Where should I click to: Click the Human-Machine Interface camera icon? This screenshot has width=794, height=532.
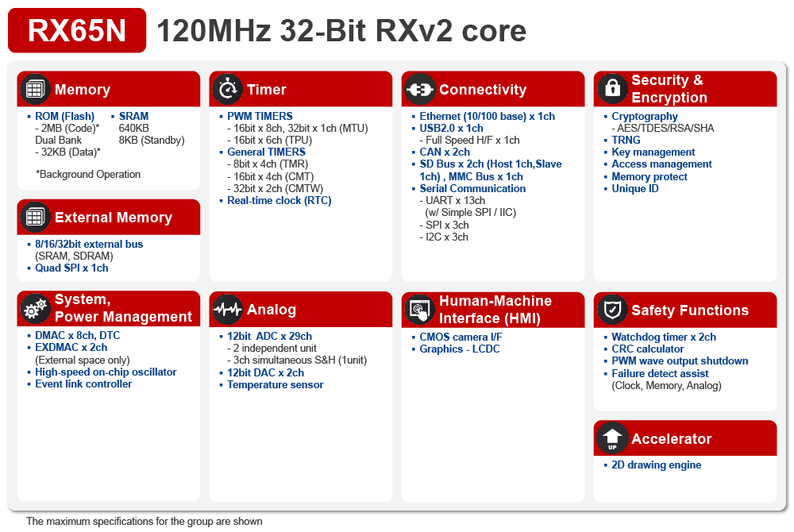click(420, 309)
